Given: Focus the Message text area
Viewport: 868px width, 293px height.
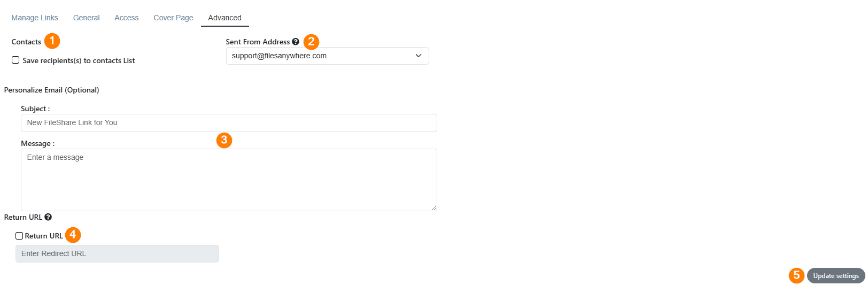Looking at the screenshot, I should tap(229, 180).
